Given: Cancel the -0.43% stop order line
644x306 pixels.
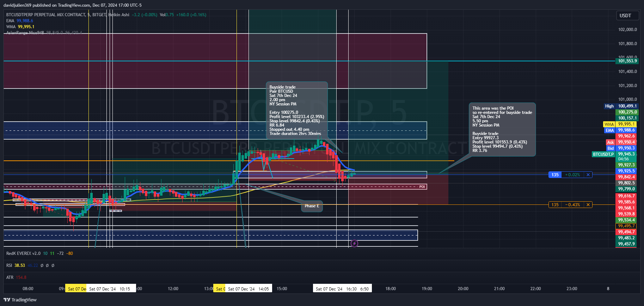Looking at the screenshot, I should 588,205.
